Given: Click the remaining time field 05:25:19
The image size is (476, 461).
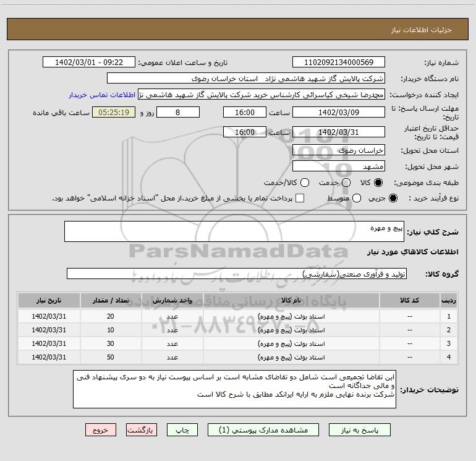Looking at the screenshot, I should pyautogui.click(x=114, y=112).
